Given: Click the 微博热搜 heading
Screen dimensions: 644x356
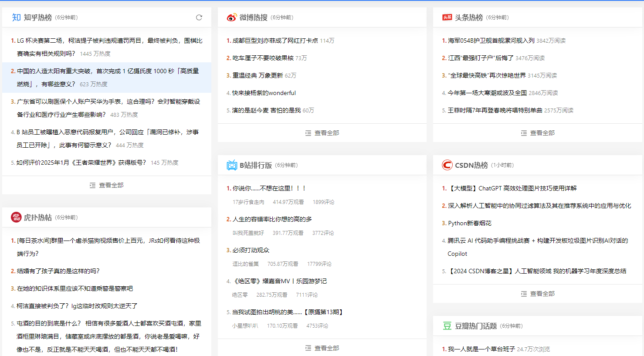Looking at the screenshot, I should coord(254,17).
